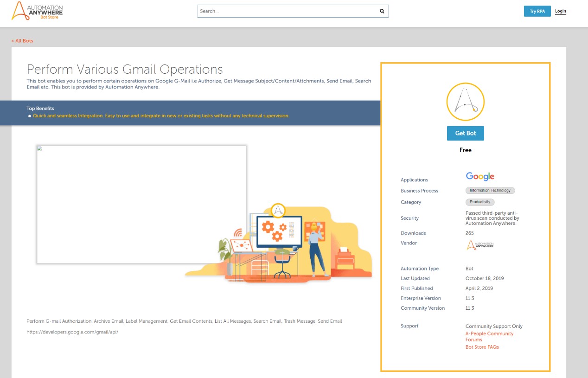Click the bot's circular A logo
588x378 pixels.
coord(465,102)
